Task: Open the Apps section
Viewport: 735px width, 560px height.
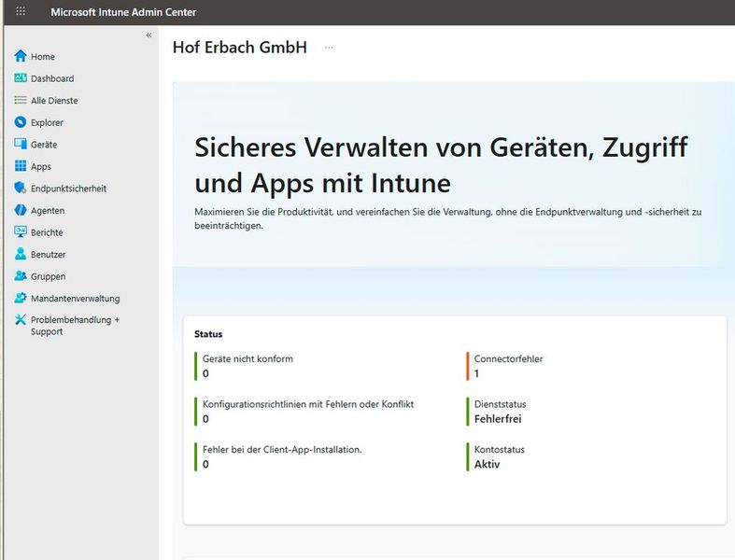Action: coord(41,167)
